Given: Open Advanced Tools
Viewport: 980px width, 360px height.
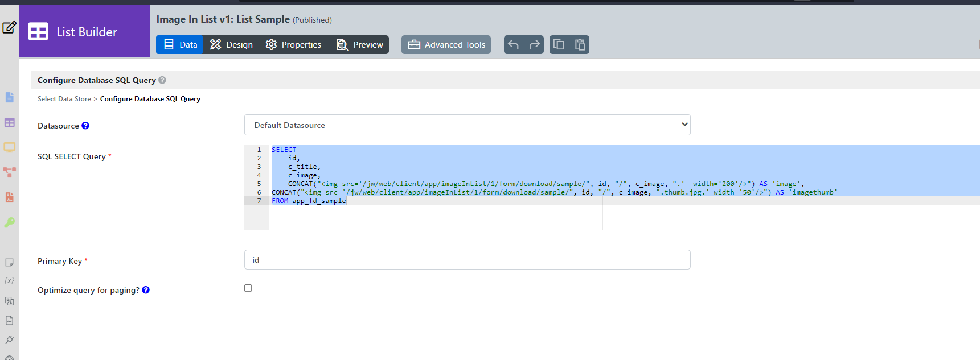Looking at the screenshot, I should pos(446,44).
